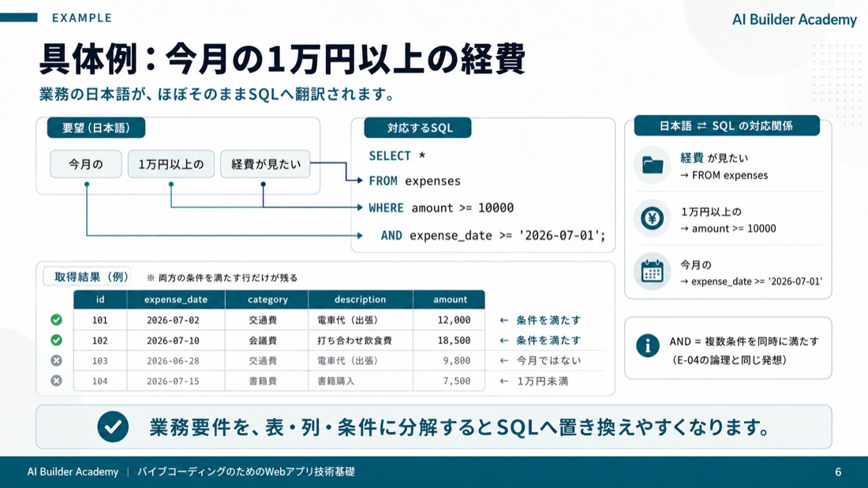Click the 1万円未満 annotation
Image resolution: width=868 pixels, height=488 pixels.
pyautogui.click(x=543, y=382)
